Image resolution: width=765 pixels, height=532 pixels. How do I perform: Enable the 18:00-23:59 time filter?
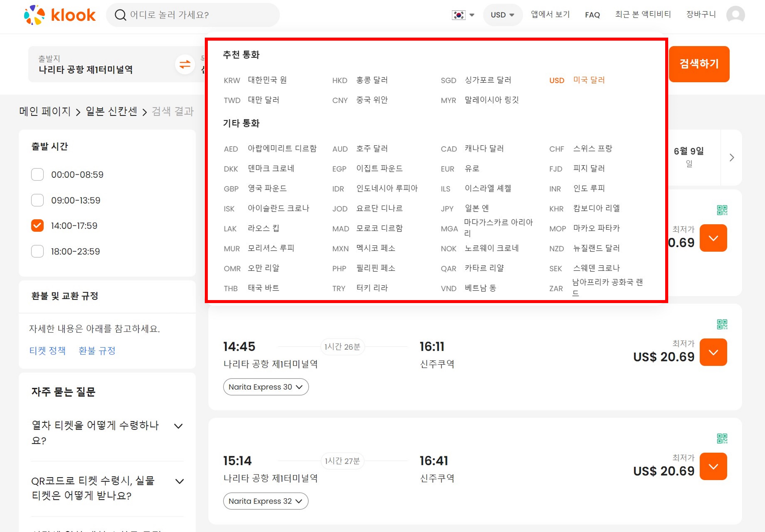37,251
